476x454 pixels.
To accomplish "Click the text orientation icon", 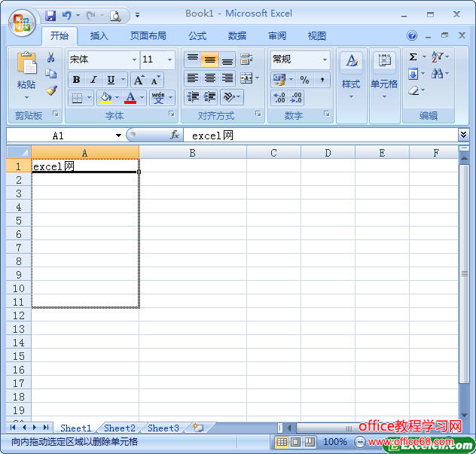I will coord(229,97).
